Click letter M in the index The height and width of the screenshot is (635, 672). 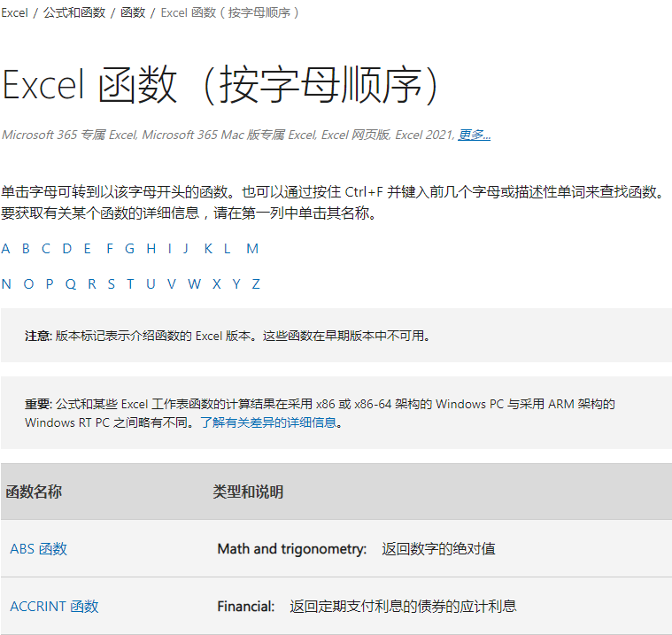[252, 249]
